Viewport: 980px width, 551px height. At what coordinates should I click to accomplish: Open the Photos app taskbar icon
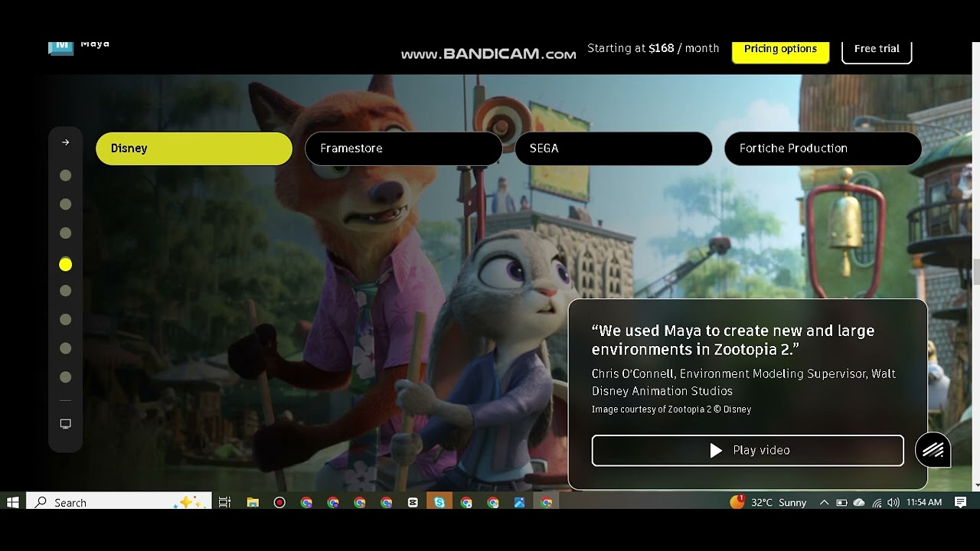[x=520, y=502]
